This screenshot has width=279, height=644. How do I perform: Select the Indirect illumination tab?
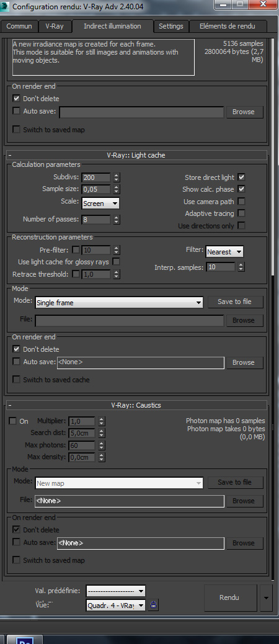click(112, 26)
